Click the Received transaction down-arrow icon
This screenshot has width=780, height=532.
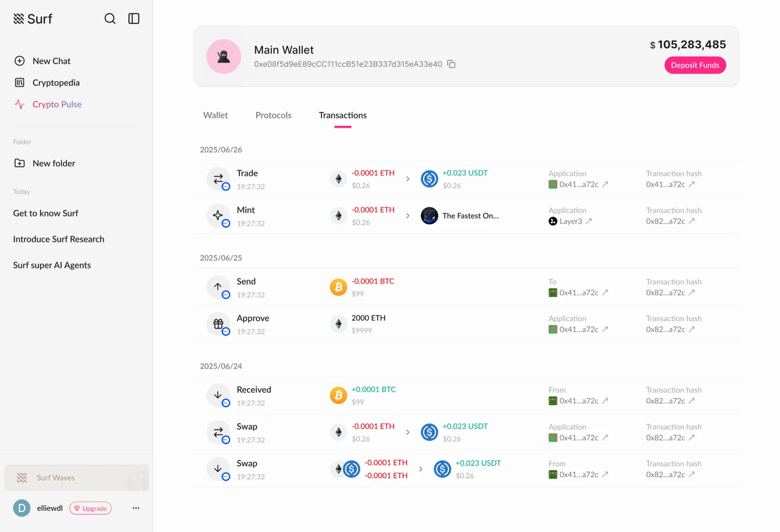pos(218,395)
